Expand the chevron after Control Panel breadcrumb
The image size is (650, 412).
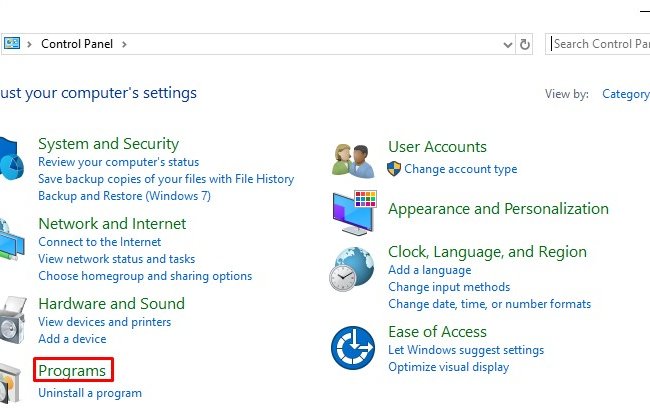tap(124, 44)
